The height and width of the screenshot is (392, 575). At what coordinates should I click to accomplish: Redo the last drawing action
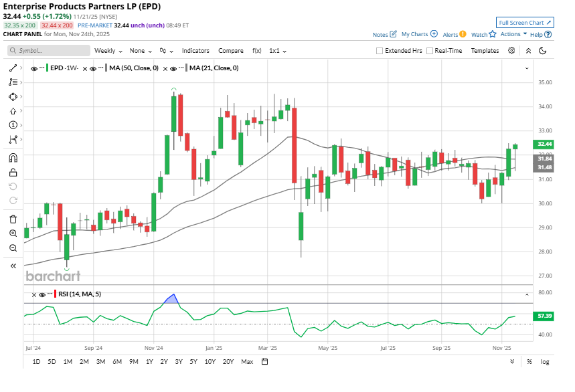(13, 201)
